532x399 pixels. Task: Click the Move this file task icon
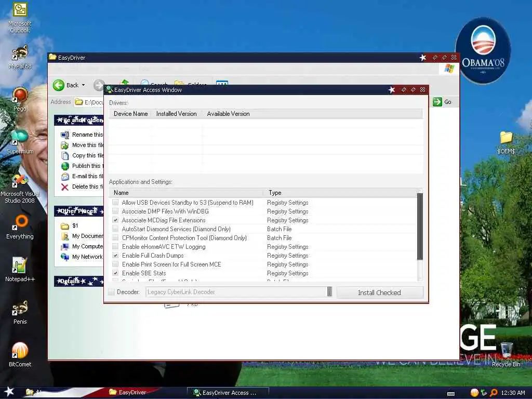point(65,145)
